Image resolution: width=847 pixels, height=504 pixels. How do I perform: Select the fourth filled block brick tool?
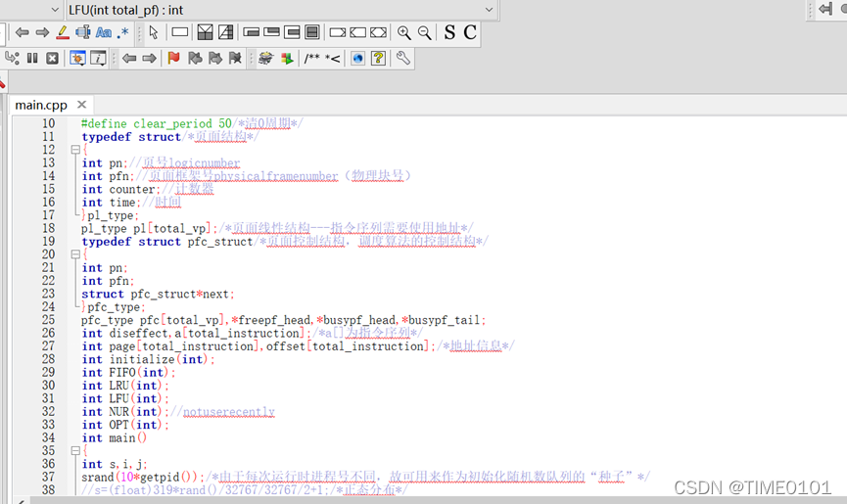(312, 32)
